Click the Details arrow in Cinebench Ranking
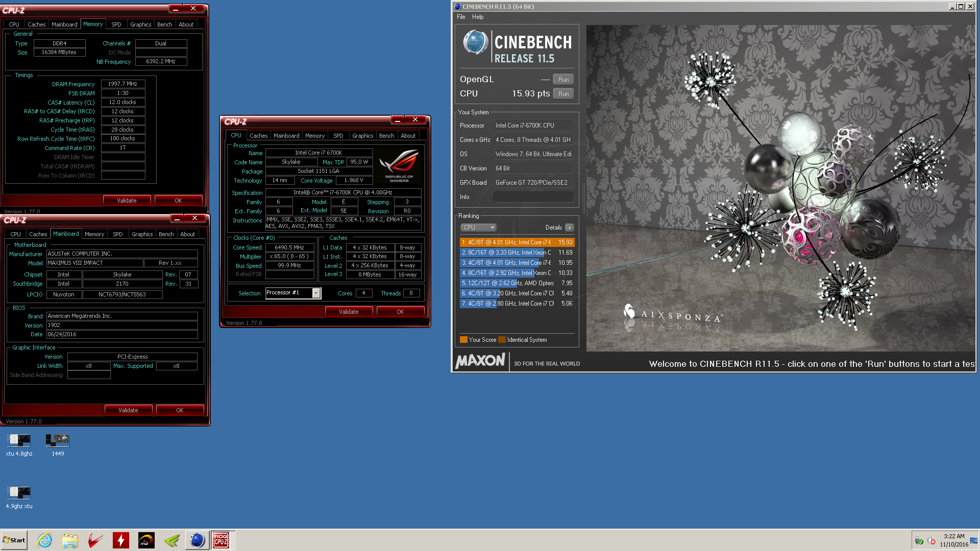 click(570, 228)
